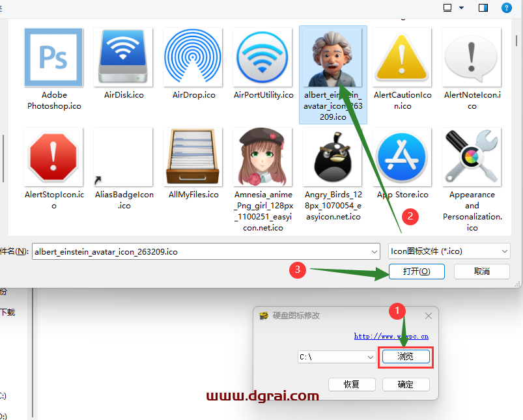Close the 硬盘图标修改 dialog

[x=429, y=316]
